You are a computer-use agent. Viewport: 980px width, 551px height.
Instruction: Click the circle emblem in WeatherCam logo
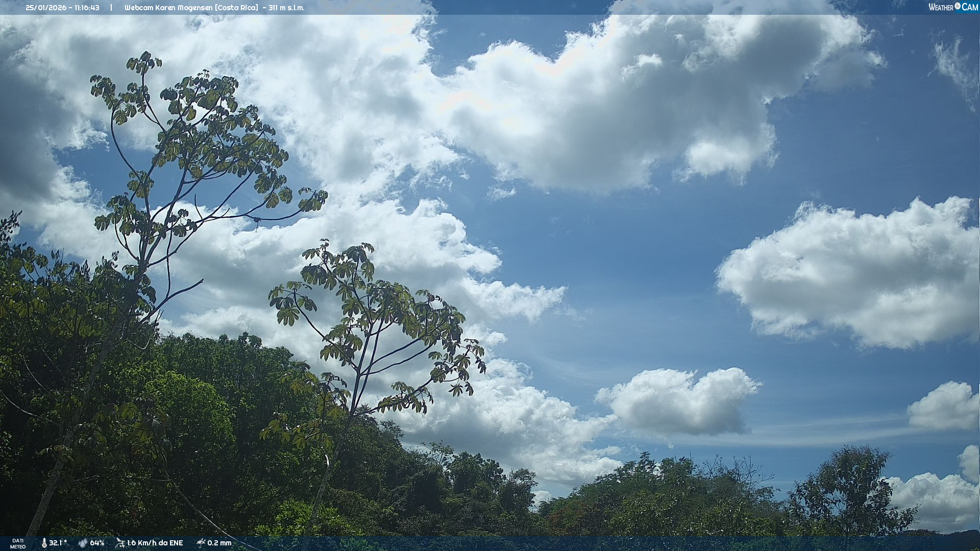pyautogui.click(x=958, y=6)
